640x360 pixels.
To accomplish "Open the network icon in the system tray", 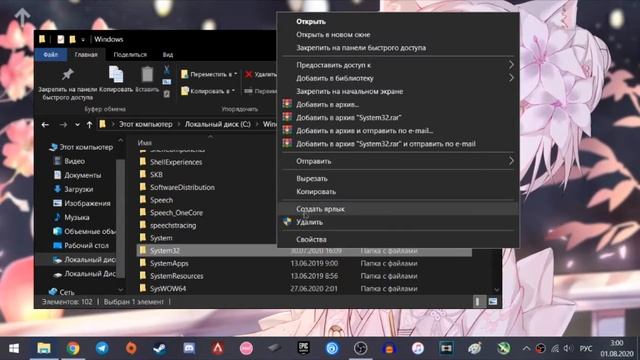I will [555, 349].
